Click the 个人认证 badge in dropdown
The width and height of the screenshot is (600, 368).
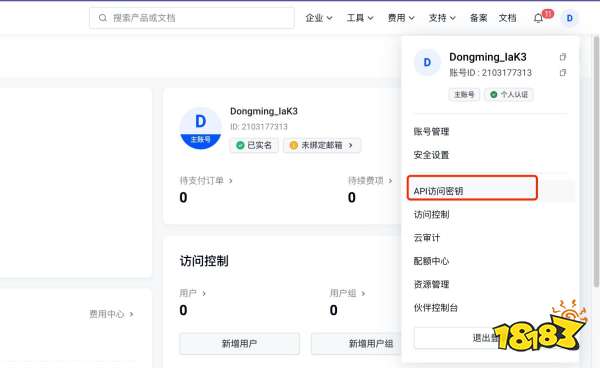point(509,94)
